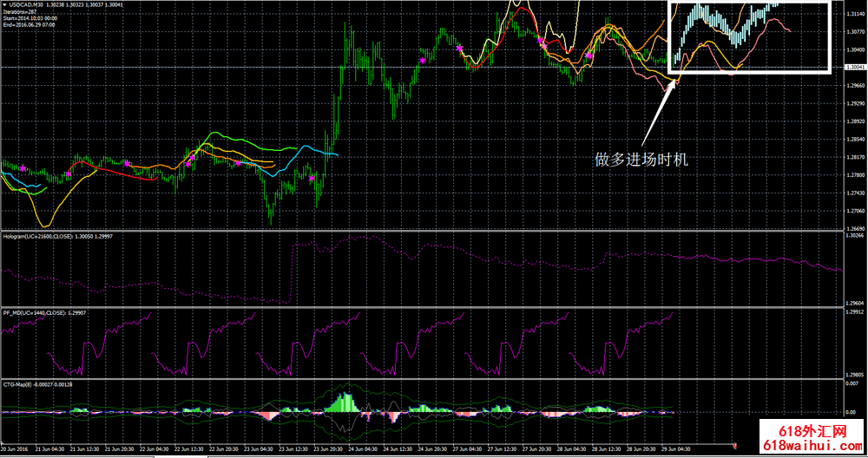Image resolution: width=868 pixels, height=458 pixels.
Task: Click the Hologram scale value 1.29604
Action: pyautogui.click(x=855, y=303)
